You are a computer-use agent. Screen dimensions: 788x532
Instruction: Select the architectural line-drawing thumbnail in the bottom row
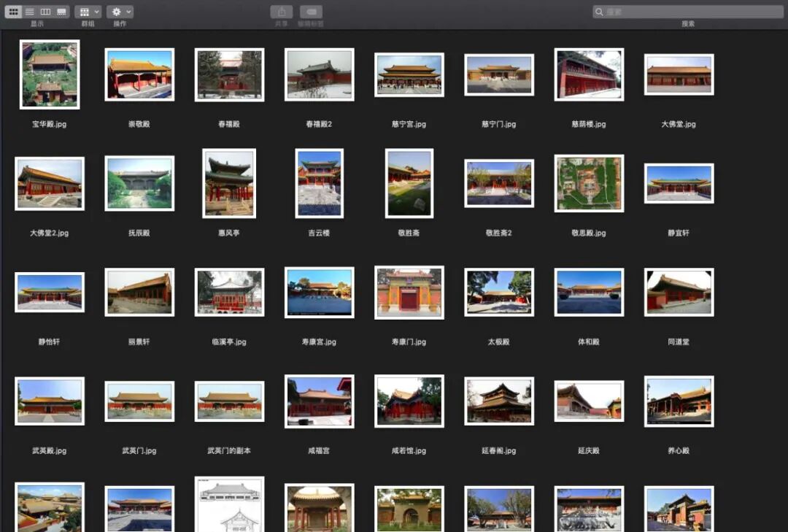229,504
